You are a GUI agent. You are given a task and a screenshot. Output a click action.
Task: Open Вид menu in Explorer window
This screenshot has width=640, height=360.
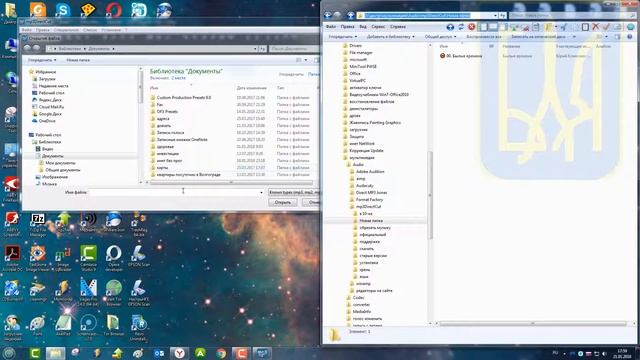pos(362,27)
